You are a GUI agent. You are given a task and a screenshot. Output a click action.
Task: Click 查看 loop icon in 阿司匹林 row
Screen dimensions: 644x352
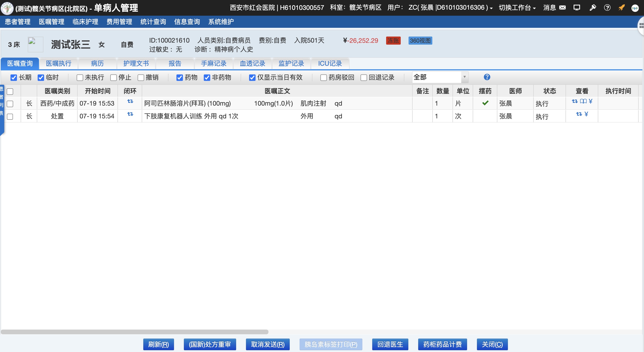[x=575, y=101]
